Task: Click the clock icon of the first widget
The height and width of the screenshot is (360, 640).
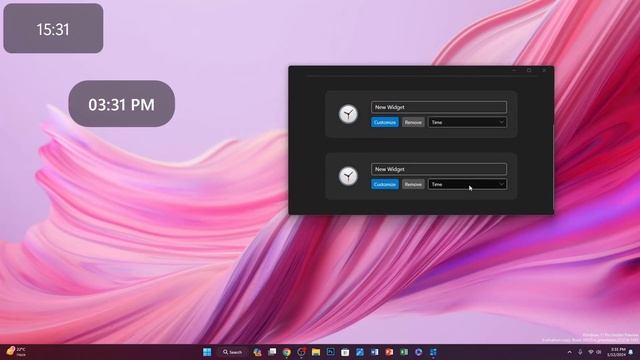Action: (348, 114)
